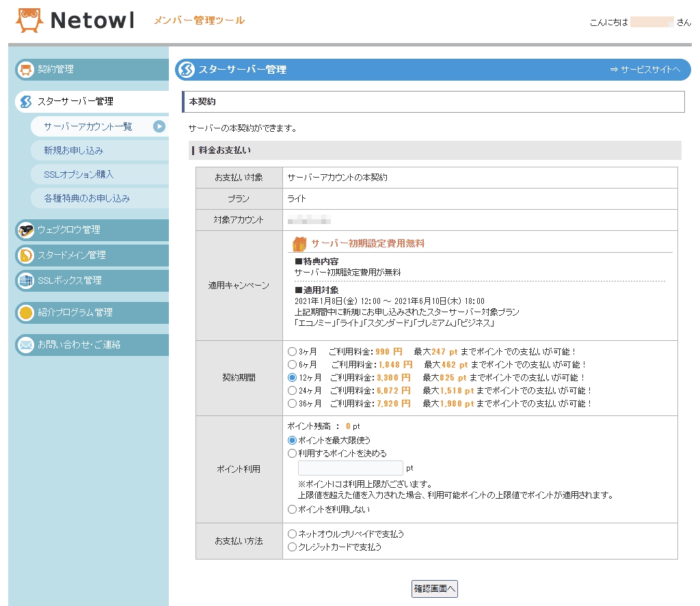Click the Netowl owl logo icon
This screenshot has height=606, width=700.
29,20
